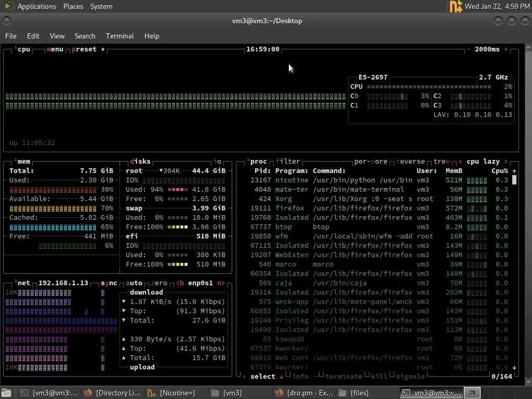Click select up arrow in process footer
Viewport: 532px width, 399px height.
[x=244, y=377]
